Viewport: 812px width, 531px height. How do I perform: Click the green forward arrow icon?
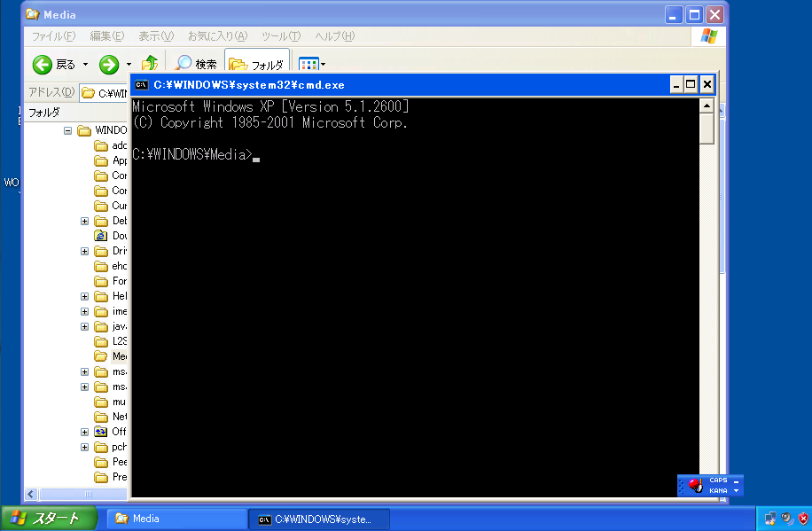tap(109, 65)
